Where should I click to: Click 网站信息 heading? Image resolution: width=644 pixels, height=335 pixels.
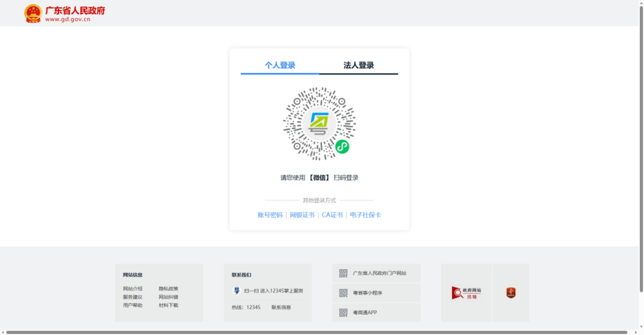132,275
